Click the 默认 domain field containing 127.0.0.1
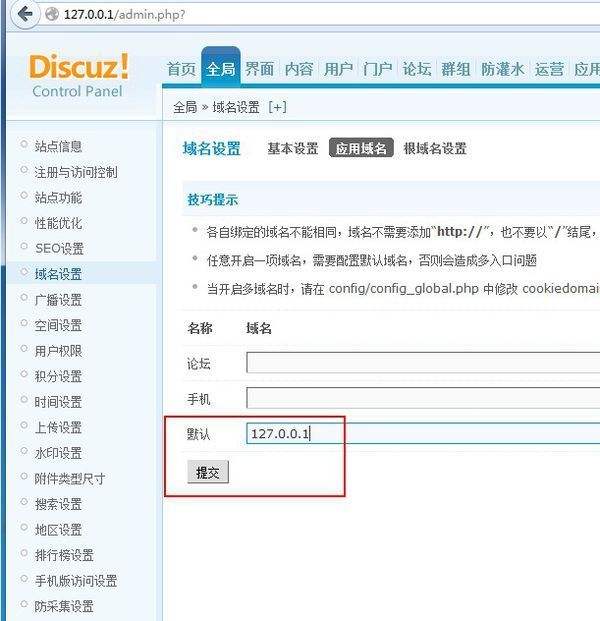600x621 pixels. click(x=423, y=433)
